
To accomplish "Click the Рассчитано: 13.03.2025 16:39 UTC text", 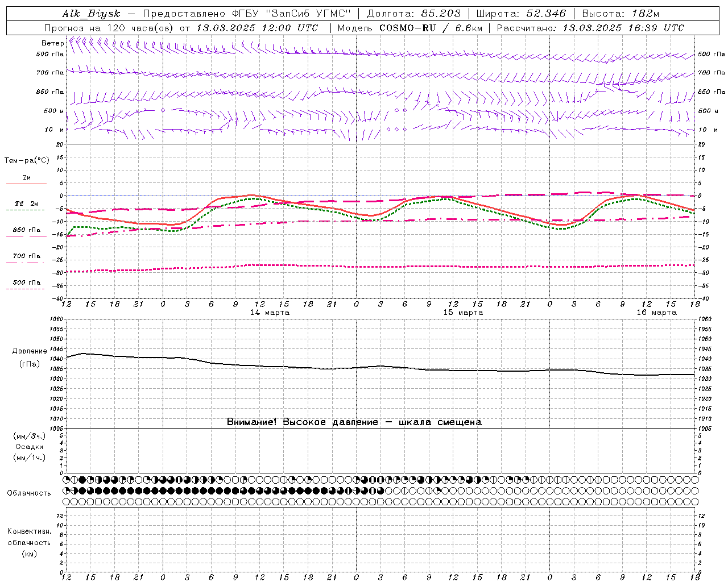I will click(590, 28).
